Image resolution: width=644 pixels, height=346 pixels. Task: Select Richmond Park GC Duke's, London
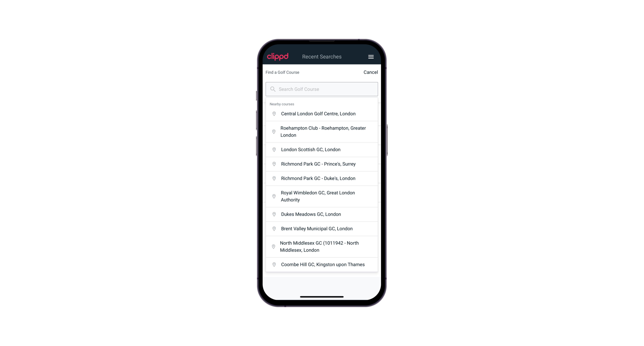(x=322, y=178)
